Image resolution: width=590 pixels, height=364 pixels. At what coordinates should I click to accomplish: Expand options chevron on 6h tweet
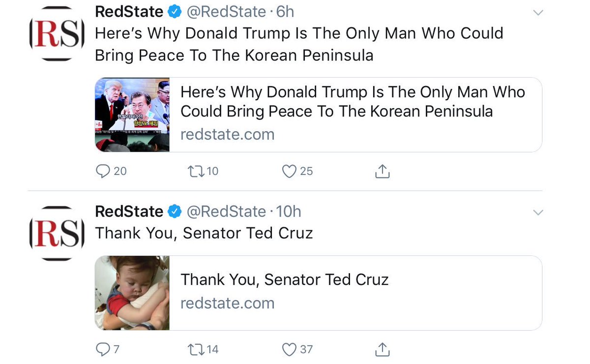click(x=538, y=12)
